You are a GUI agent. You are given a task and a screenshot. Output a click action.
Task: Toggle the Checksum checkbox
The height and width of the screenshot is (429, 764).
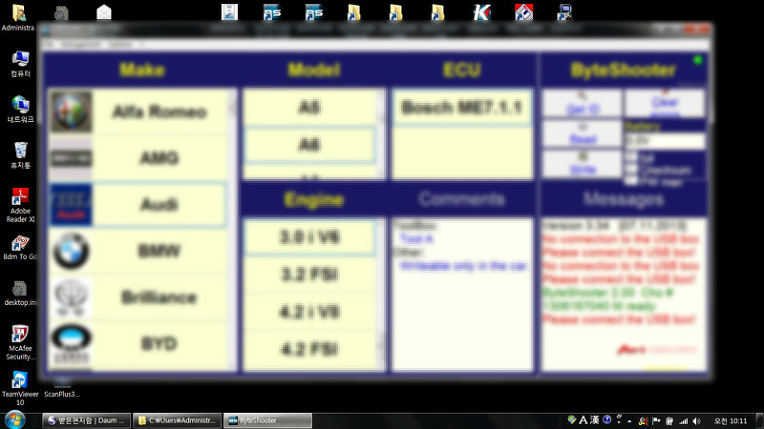[x=631, y=169]
